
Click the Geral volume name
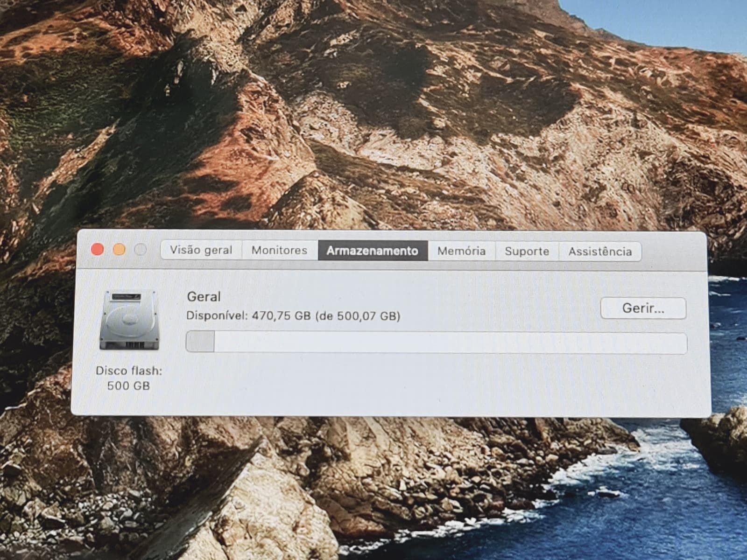pyautogui.click(x=204, y=297)
